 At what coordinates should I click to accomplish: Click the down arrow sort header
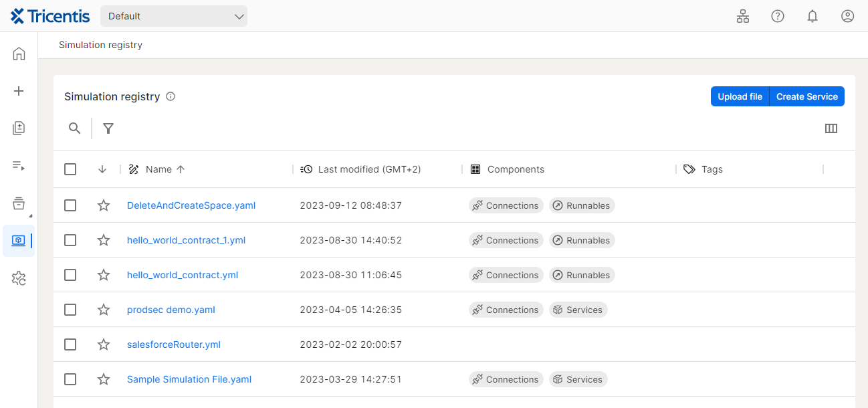point(102,169)
